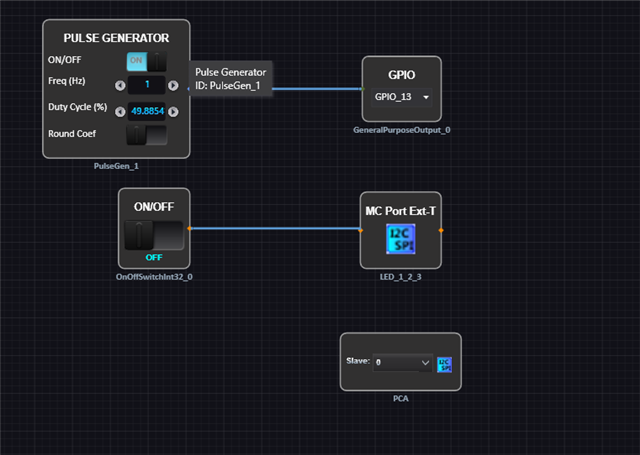Image resolution: width=640 pixels, height=455 pixels.
Task: Open the Slave dropdown in PCA block
Action: coord(402,362)
